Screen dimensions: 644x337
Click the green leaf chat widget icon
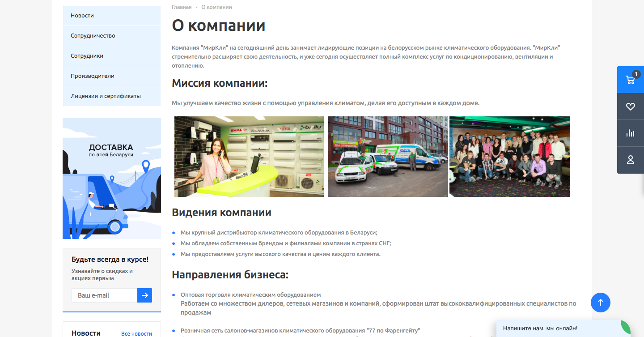(625, 328)
